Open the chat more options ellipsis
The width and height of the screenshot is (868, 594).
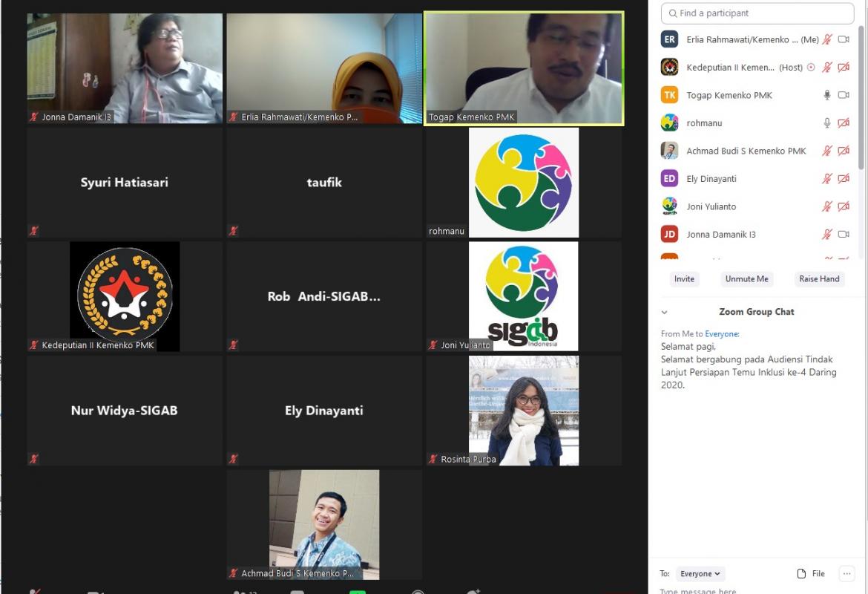846,573
